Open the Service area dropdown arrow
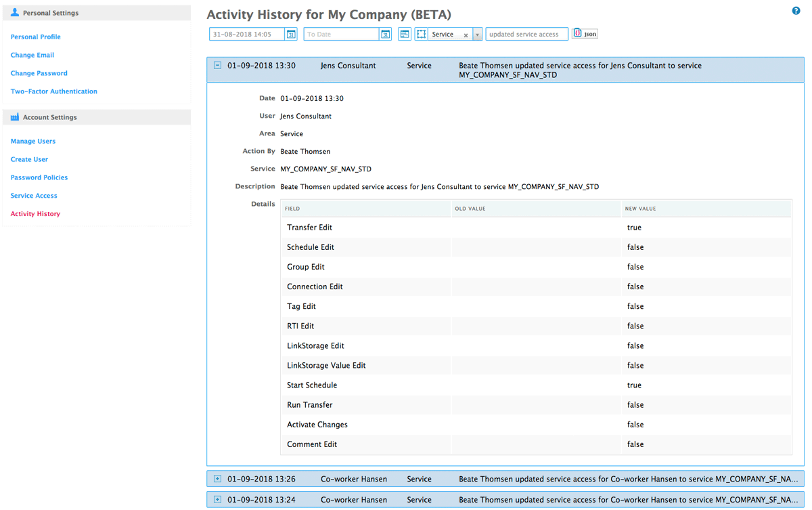Image resolution: width=812 pixels, height=510 pixels. pos(477,35)
